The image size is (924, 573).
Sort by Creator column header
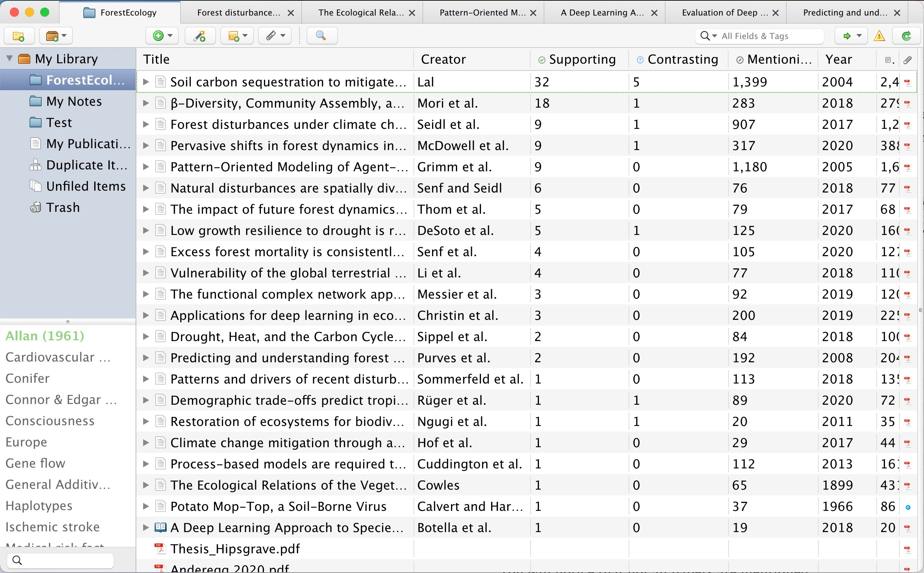click(472, 59)
